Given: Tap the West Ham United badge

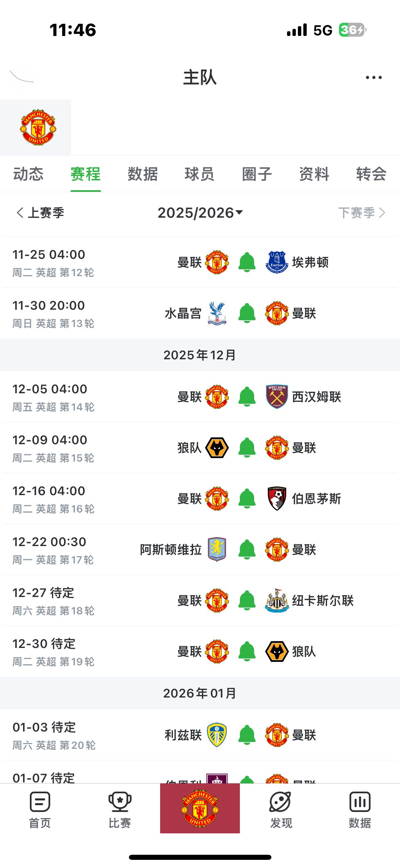Looking at the screenshot, I should 277,397.
